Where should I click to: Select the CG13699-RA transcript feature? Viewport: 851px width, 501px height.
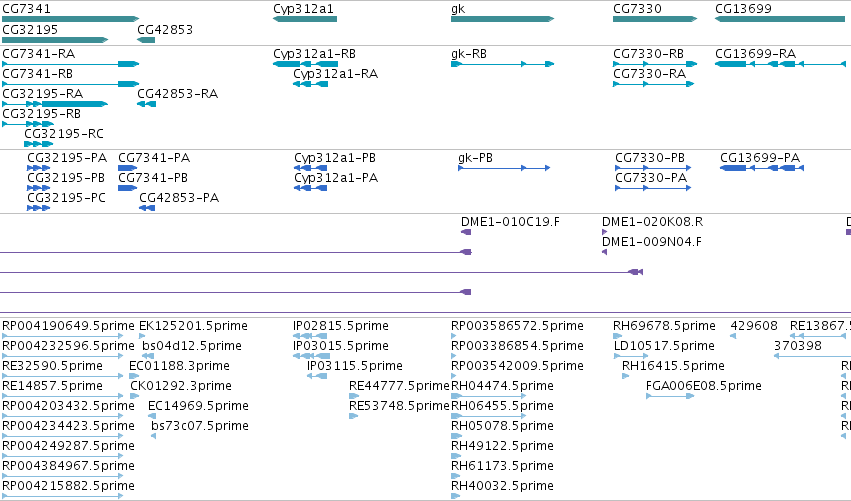pyautogui.click(x=780, y=64)
